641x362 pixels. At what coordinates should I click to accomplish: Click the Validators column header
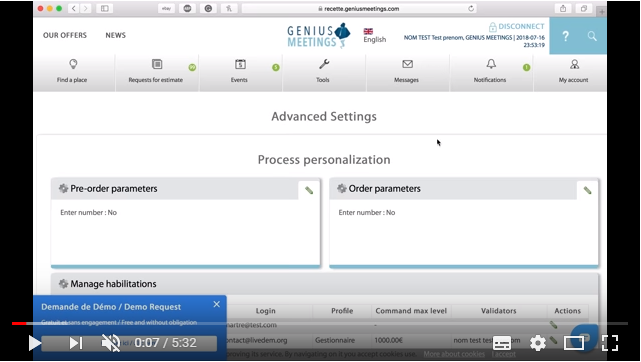click(x=499, y=311)
